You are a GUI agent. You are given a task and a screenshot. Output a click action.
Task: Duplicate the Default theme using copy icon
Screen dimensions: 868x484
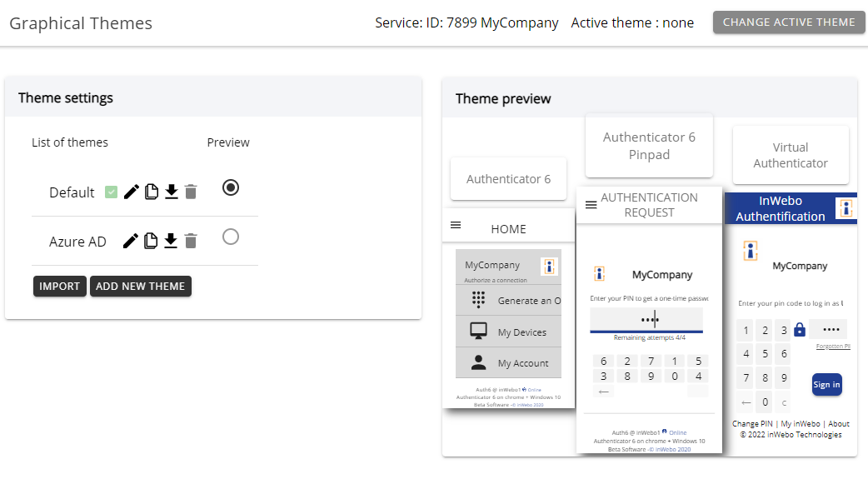coord(151,192)
